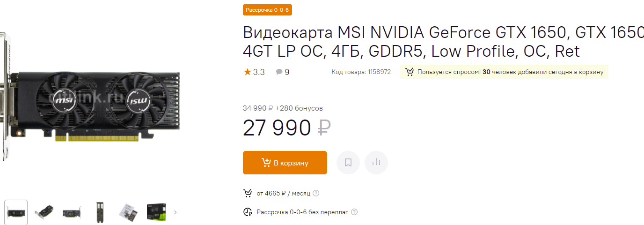Show next thumbnails with the right chevron
Image resolution: width=644 pixels, height=225 pixels.
click(176, 212)
